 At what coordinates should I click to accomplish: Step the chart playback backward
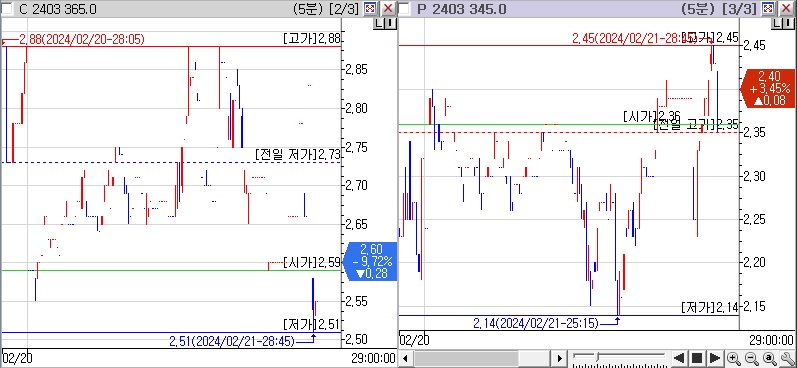(679, 358)
